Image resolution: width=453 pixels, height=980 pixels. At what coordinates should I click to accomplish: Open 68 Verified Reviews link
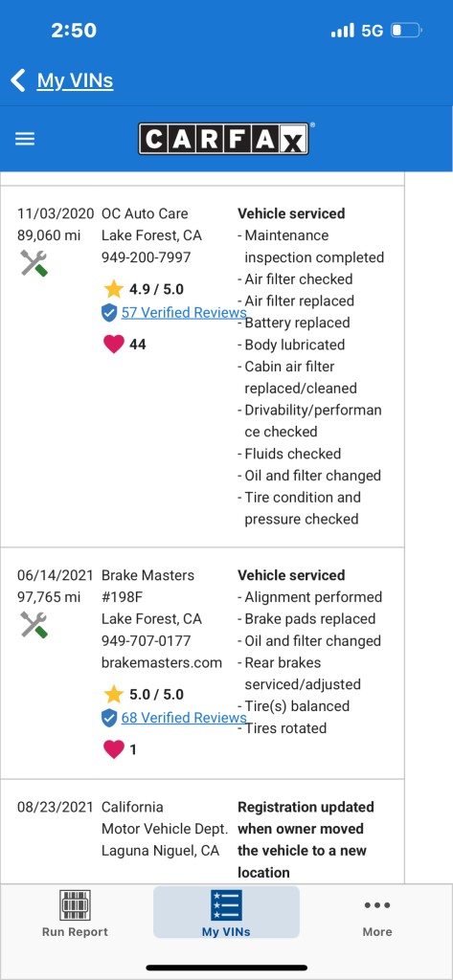184,718
